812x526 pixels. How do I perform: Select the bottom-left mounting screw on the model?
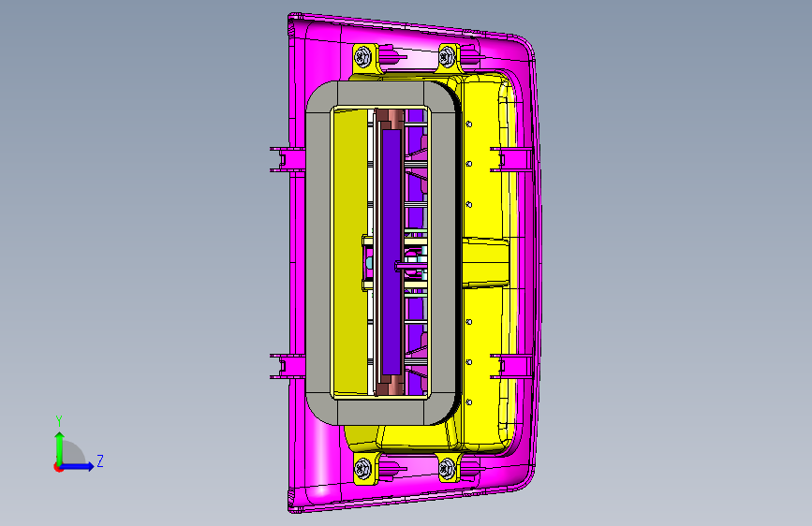pyautogui.click(x=362, y=467)
